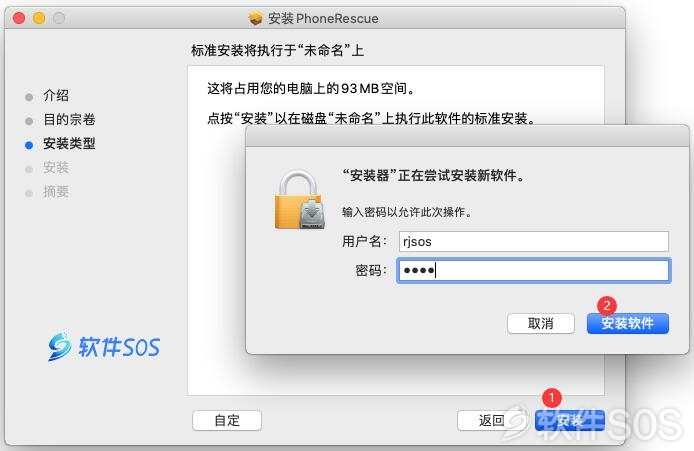
Task: Click the gray bullet beside 目的宗卷
Action: tap(29, 121)
